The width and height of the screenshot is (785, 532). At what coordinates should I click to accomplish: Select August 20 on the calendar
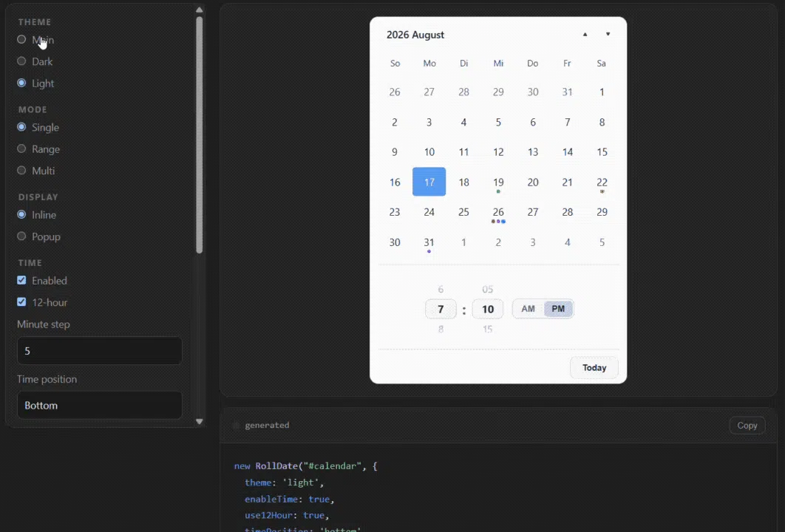tap(533, 183)
